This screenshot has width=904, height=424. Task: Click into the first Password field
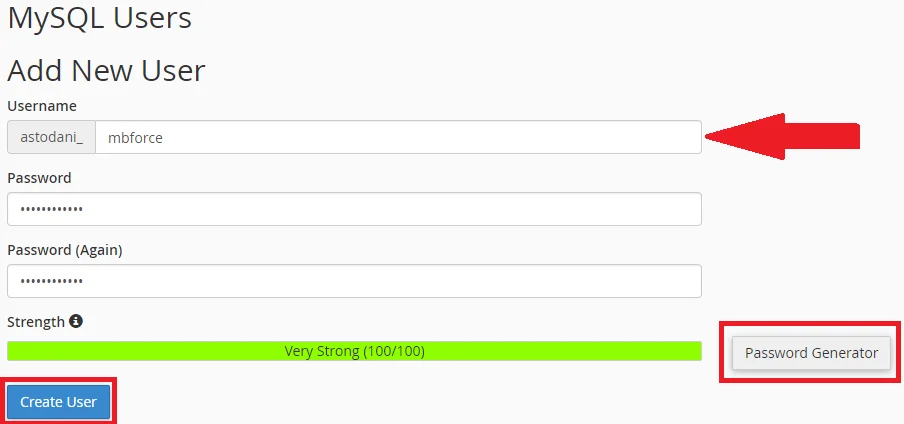pos(354,209)
